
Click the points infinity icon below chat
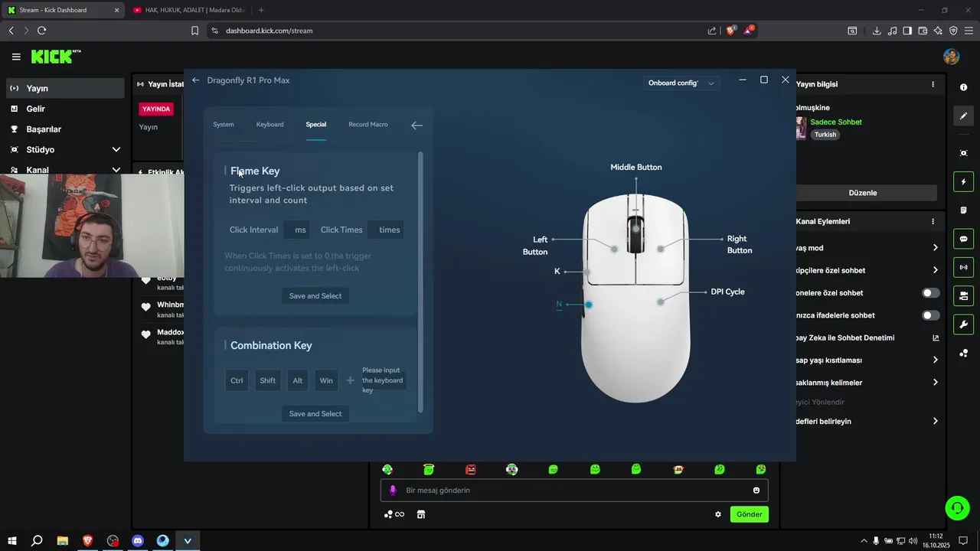click(x=394, y=514)
